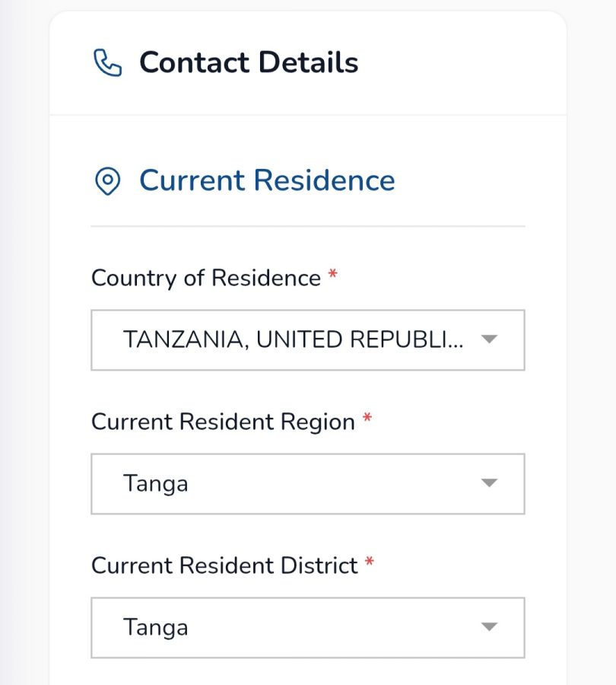
Task: Click the phone icon beside Contact Details
Action: (107, 62)
